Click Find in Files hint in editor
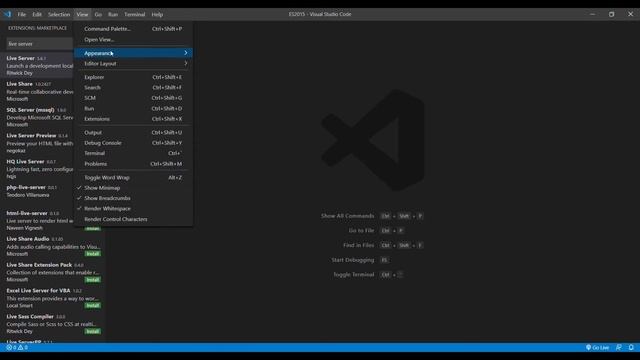 358,245
